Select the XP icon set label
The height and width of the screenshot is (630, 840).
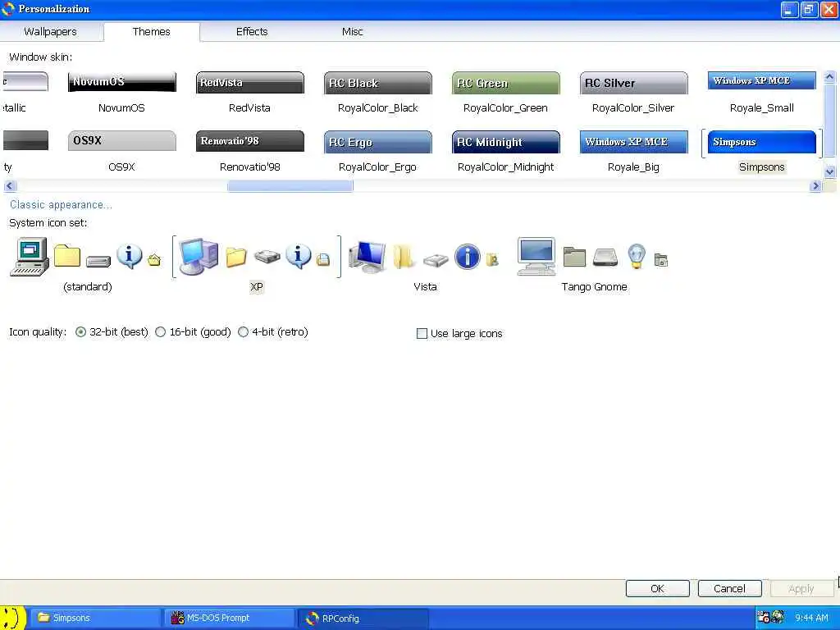coord(257,287)
